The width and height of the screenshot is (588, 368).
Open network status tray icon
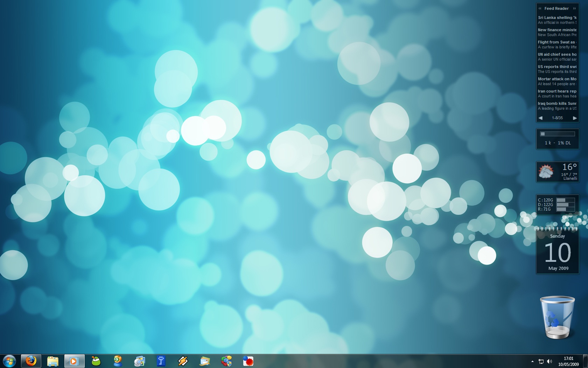click(541, 361)
